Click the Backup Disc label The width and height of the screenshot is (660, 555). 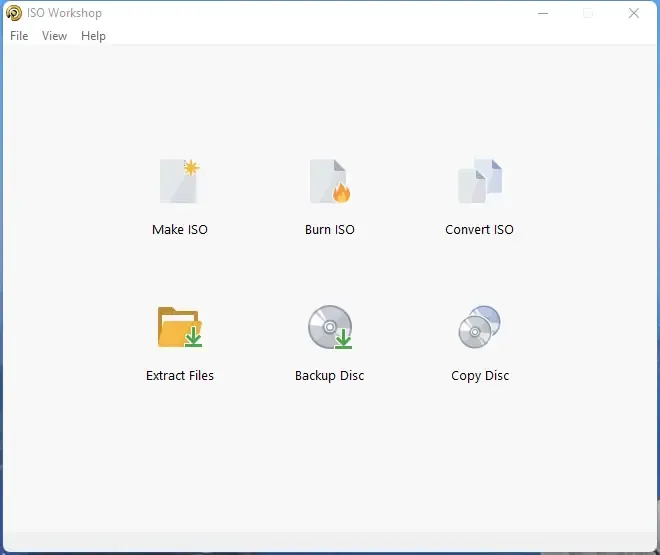tap(330, 376)
